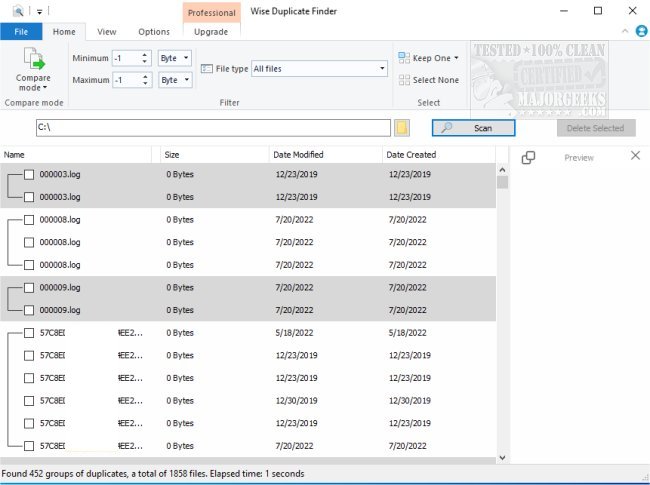Open the Options tab

pos(154,32)
